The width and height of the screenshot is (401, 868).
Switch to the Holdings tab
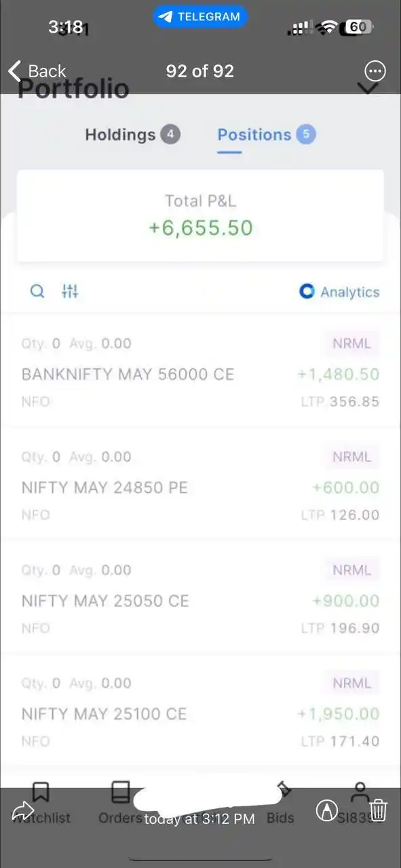click(132, 134)
